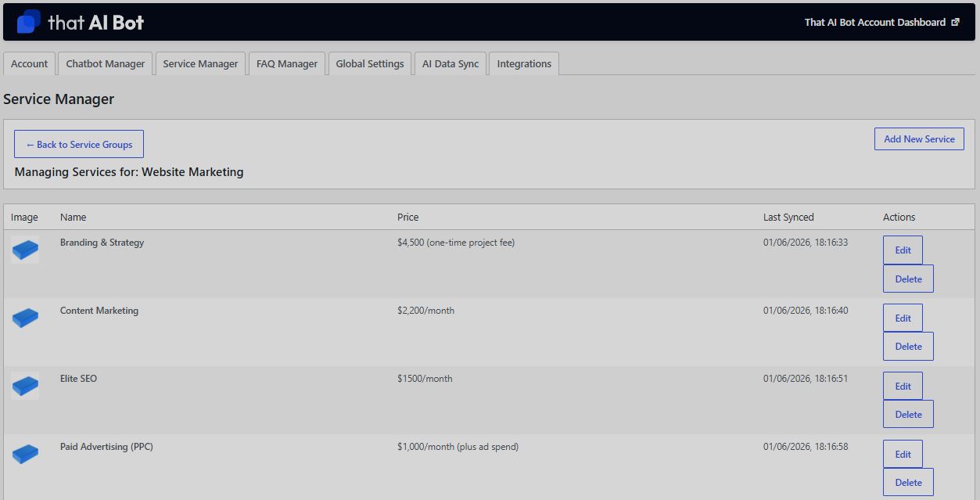Screen dimensions: 980x500
Task: Click the Name column header
Action: pos(73,217)
